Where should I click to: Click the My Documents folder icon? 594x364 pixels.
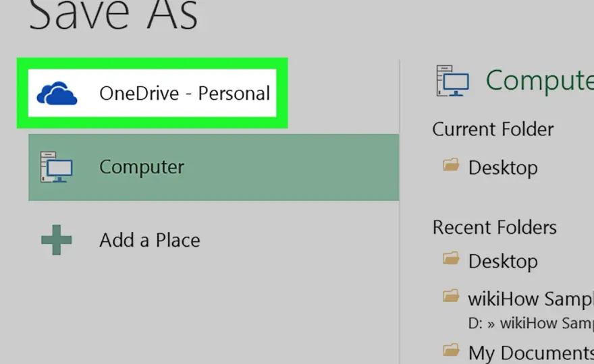pyautogui.click(x=451, y=350)
